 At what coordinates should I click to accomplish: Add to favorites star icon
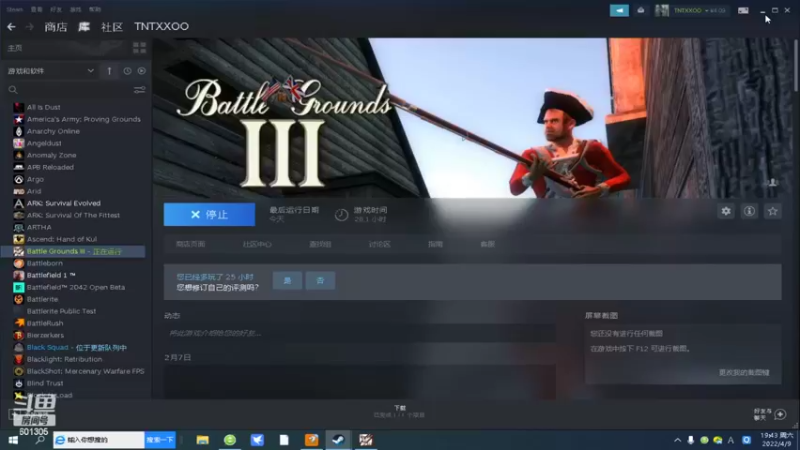[x=772, y=211]
